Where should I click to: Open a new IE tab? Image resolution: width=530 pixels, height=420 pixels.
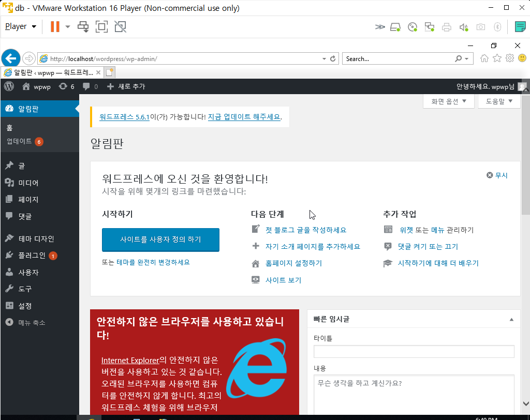coord(110,72)
